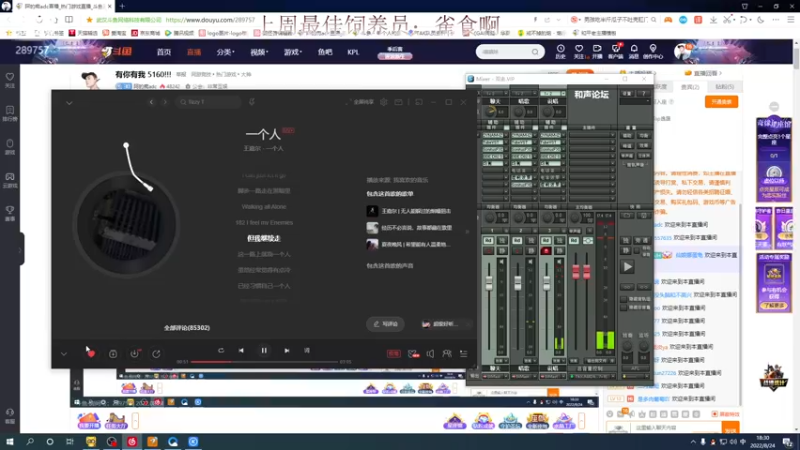The width and height of the screenshot is (800, 450).
Task: Click the music player search field
Action: pos(208,102)
